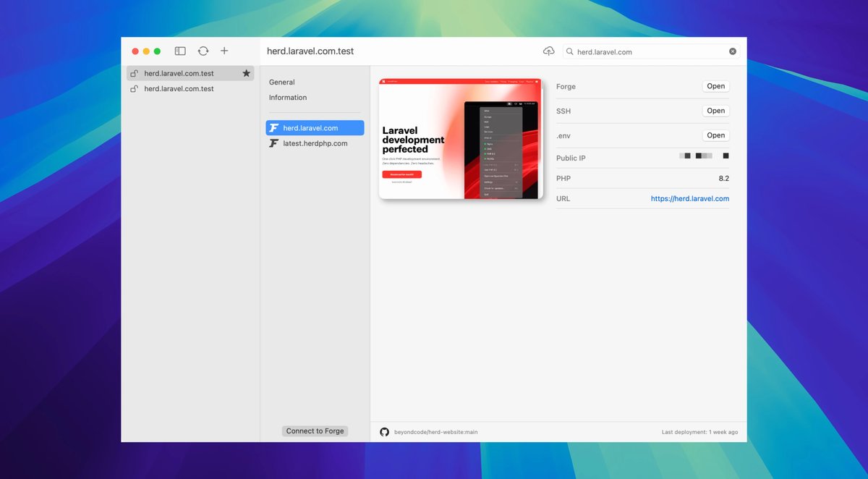
Task: Clear the search field with x icon
Action: pos(733,51)
